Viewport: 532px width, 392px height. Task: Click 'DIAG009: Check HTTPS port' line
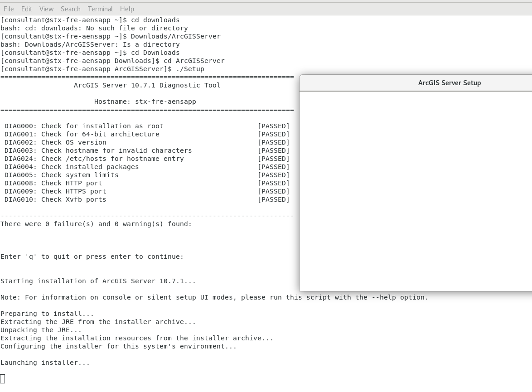[55, 191]
